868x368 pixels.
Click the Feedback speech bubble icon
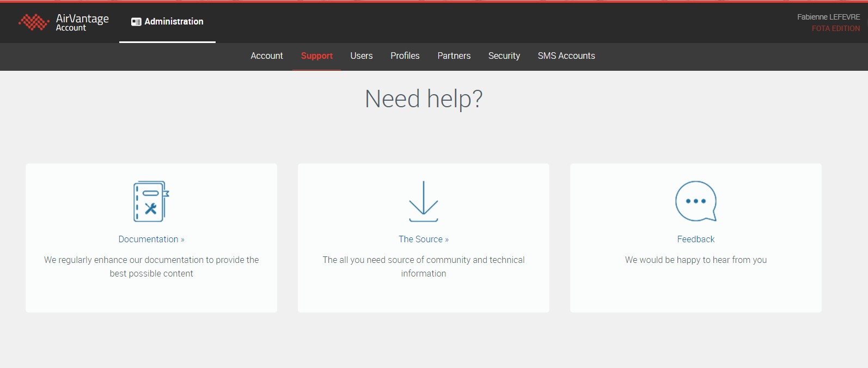click(x=696, y=201)
